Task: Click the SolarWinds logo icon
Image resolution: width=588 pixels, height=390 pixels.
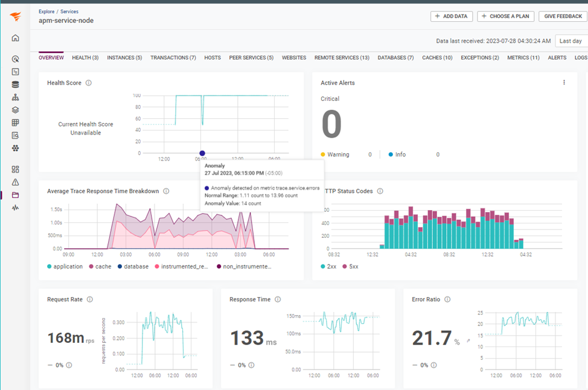Action: [15, 16]
